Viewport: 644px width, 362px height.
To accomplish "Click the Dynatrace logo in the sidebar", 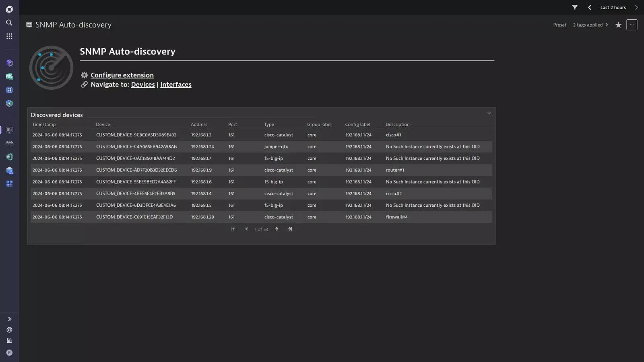I will (x=9, y=9).
